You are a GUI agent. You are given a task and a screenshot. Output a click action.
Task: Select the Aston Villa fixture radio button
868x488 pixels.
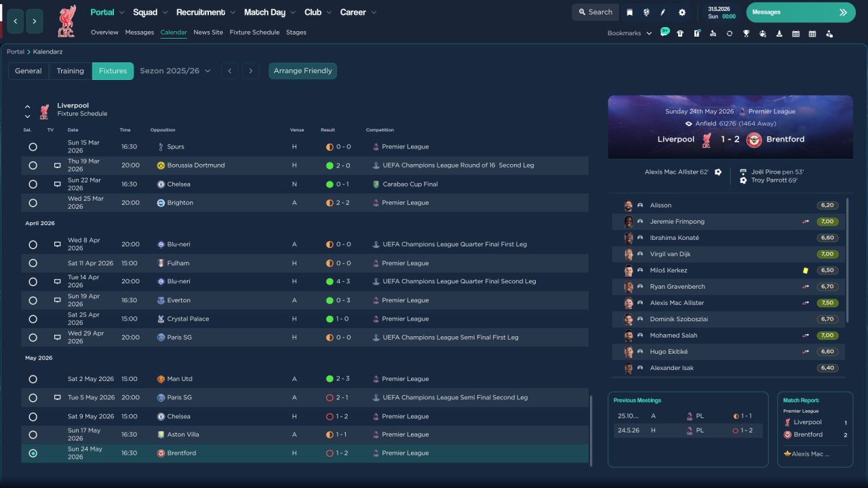coord(33,434)
